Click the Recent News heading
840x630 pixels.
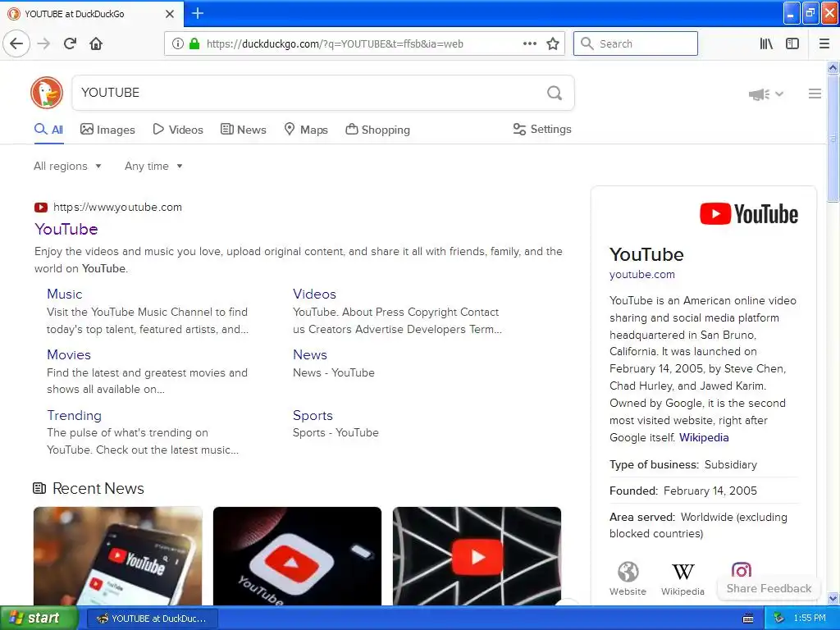(x=98, y=489)
